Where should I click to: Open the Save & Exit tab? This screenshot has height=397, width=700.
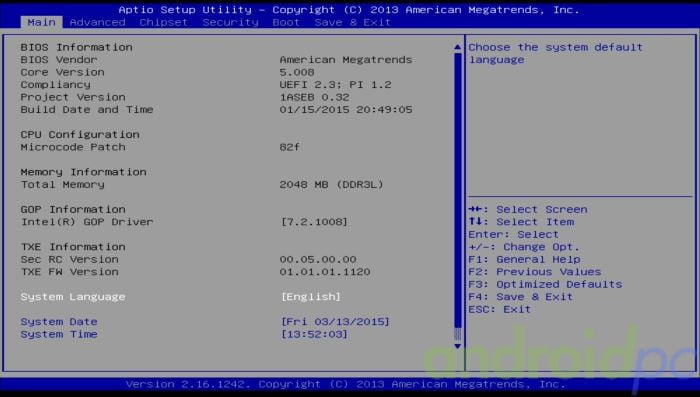(x=352, y=22)
